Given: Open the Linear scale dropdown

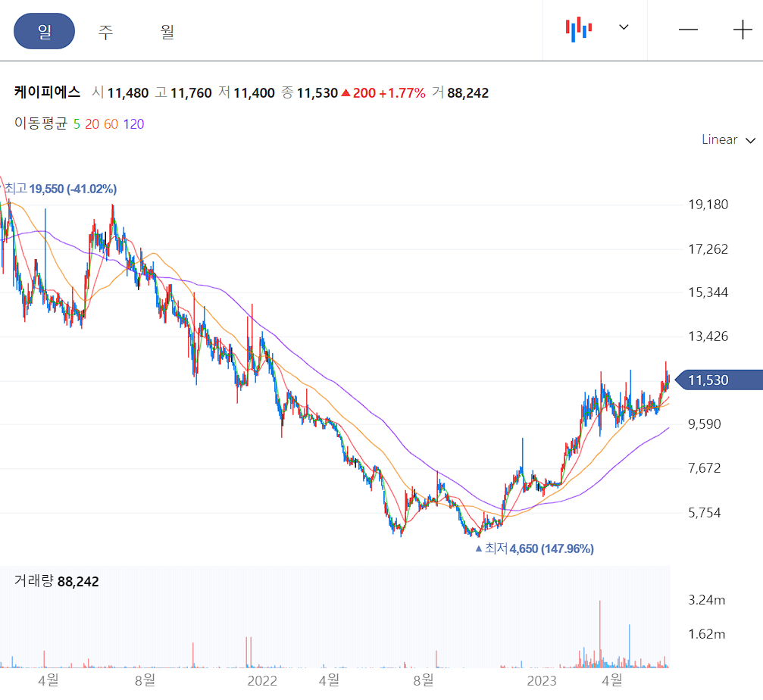Looking at the screenshot, I should pyautogui.click(x=728, y=140).
